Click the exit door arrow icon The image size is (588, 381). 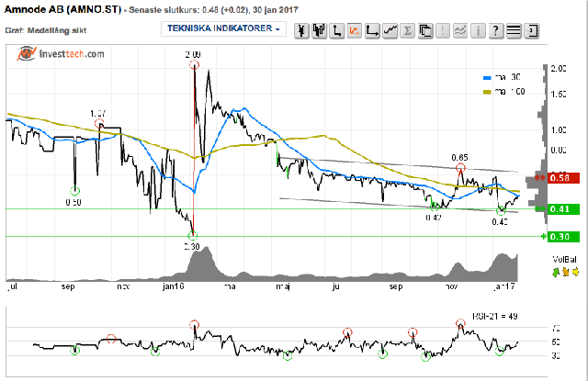pos(531,30)
